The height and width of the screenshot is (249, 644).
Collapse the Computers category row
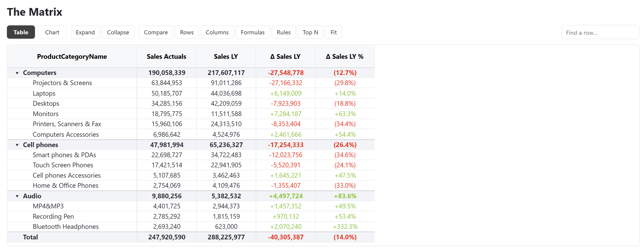(x=17, y=73)
